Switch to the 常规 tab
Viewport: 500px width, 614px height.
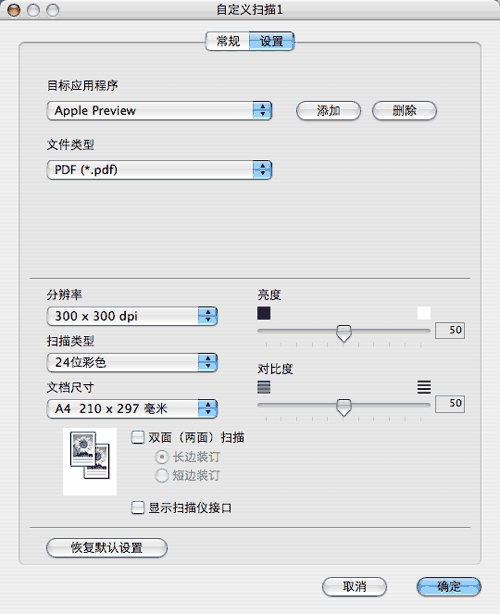[x=228, y=41]
